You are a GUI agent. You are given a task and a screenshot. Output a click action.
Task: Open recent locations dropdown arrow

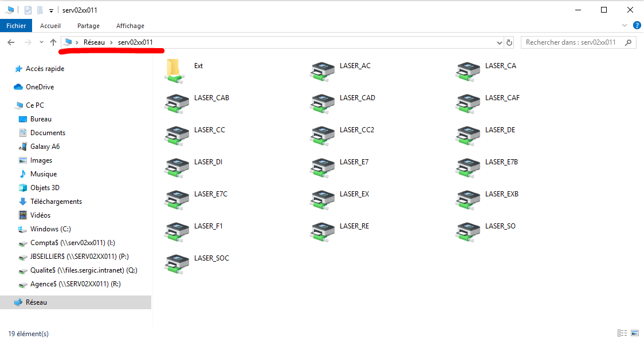click(41, 42)
